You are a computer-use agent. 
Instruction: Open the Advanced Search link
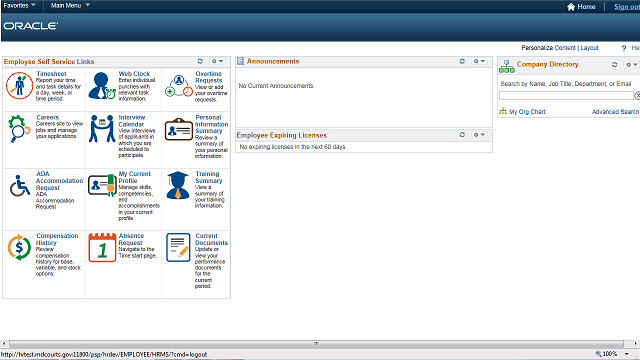pos(615,111)
